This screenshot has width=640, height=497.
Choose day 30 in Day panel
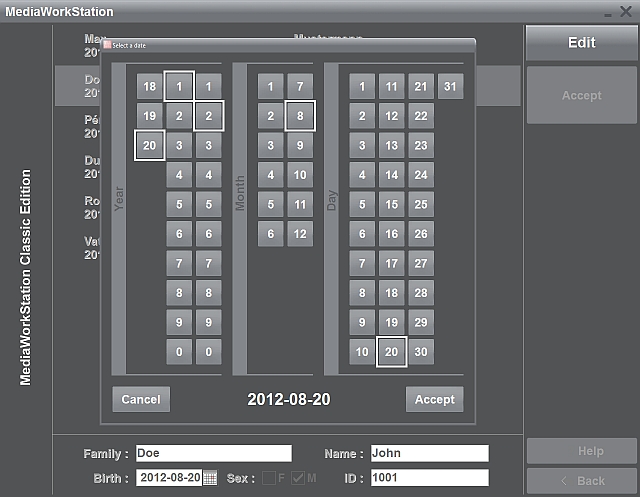[421, 352]
